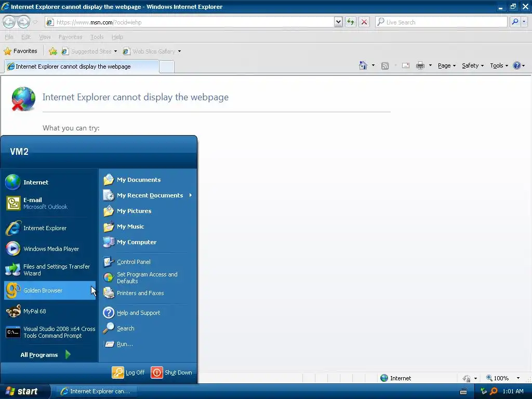Expand All Programs list
Screen dimensions: 532x399
click(45, 354)
